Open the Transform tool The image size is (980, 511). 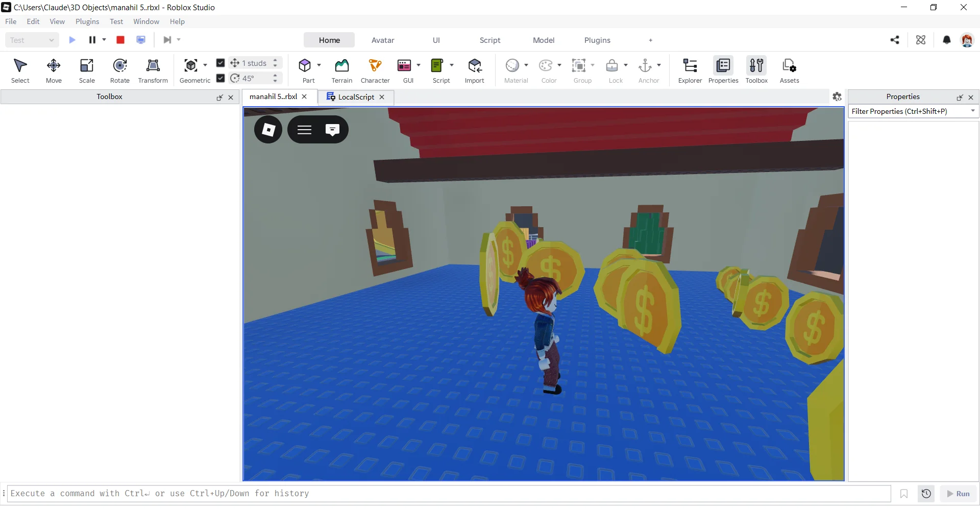(153, 70)
